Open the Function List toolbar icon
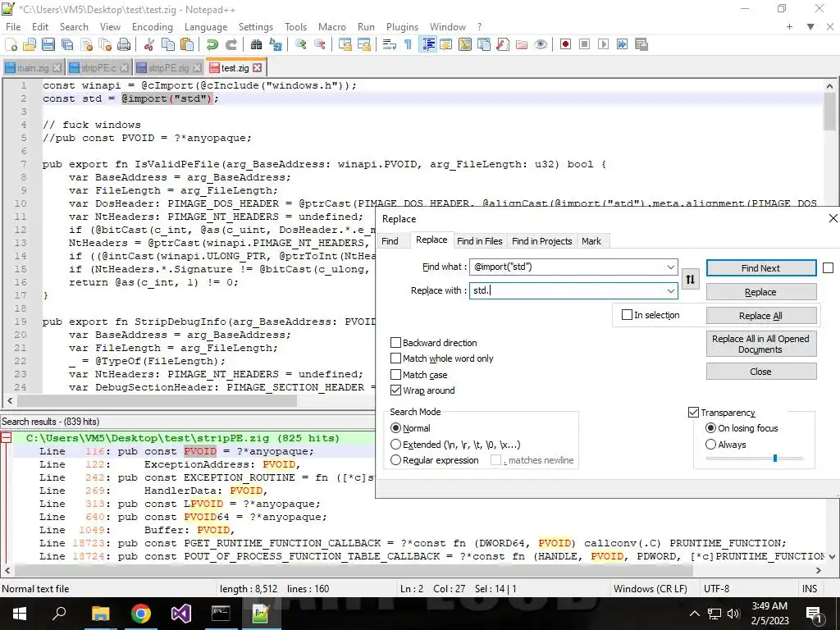 (503, 44)
